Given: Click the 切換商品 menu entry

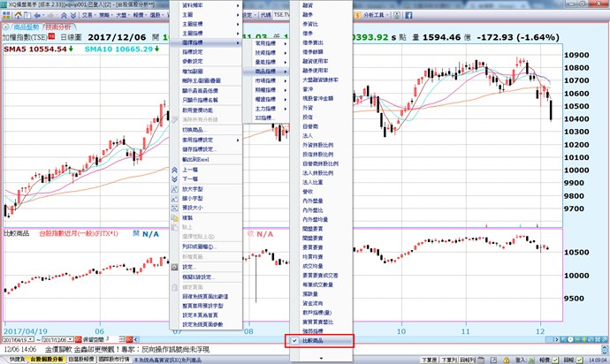Looking at the screenshot, I should point(194,129).
